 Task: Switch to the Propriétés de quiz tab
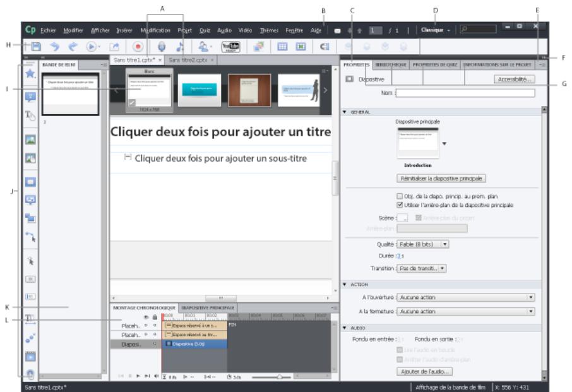pyautogui.click(x=434, y=64)
